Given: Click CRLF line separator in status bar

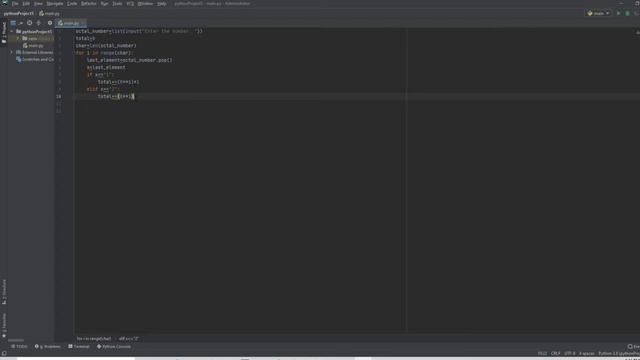Looking at the screenshot, I should (556, 353).
